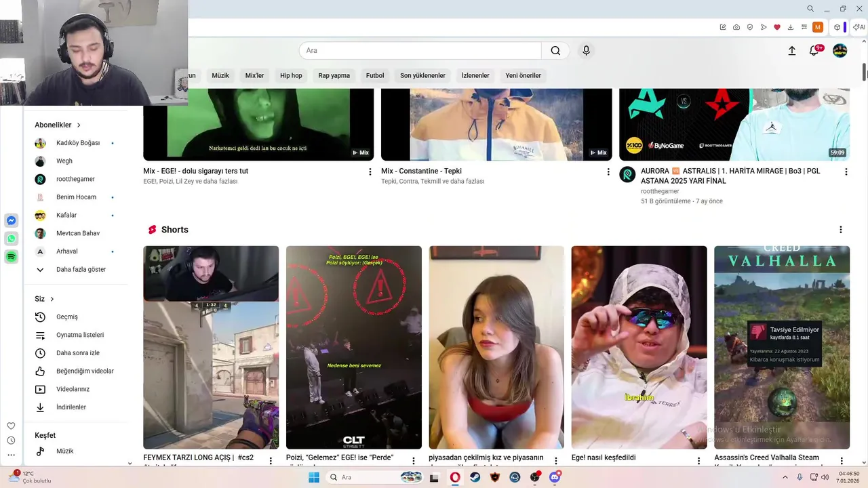
Task: Open the Opera tab search magnifier
Action: 810,9
